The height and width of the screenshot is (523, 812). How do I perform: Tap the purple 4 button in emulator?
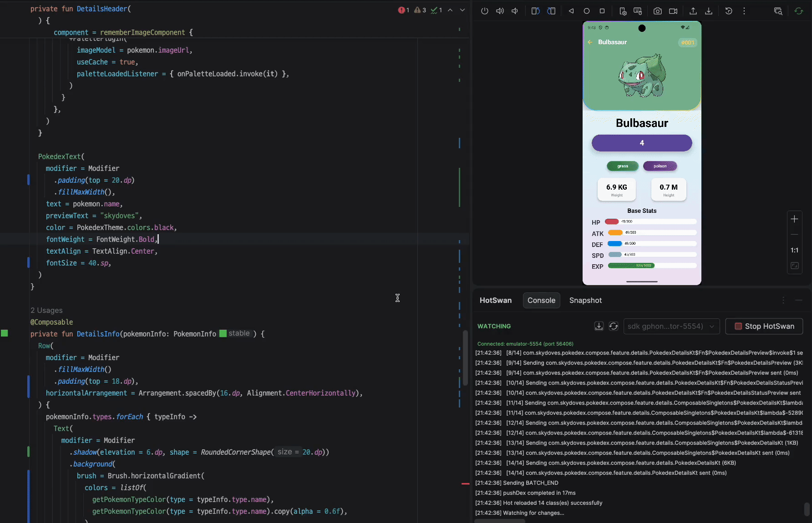pyautogui.click(x=642, y=143)
